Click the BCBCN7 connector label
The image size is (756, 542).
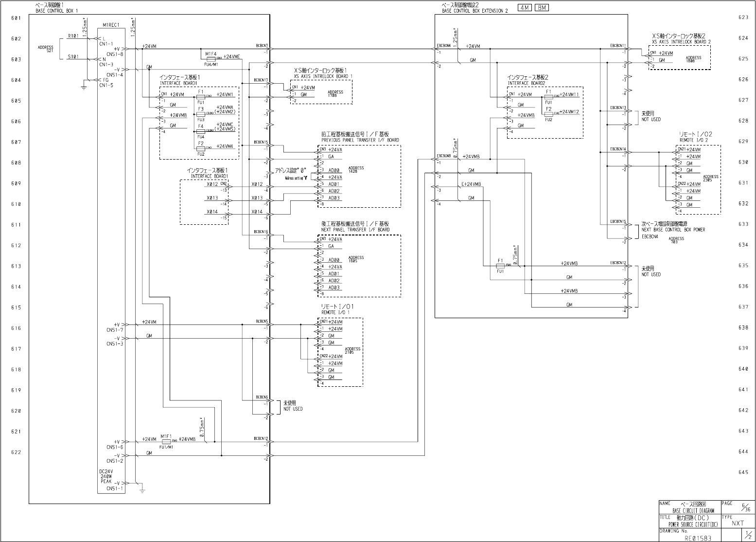click(x=262, y=45)
